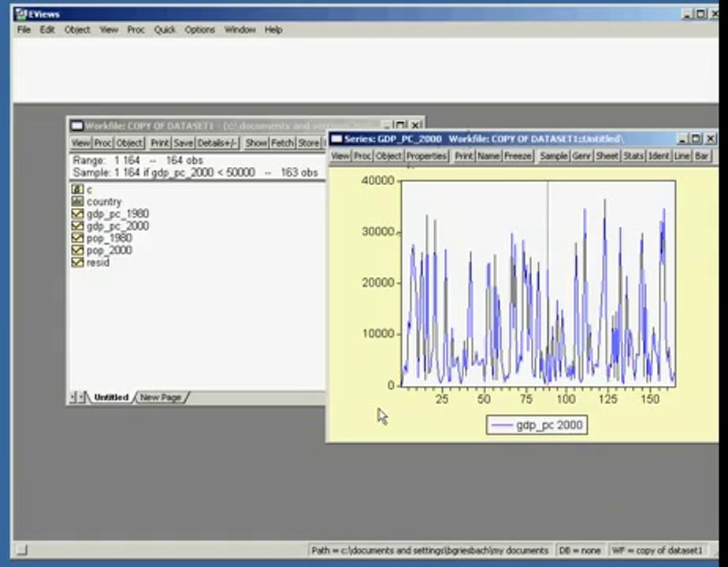The image size is (728, 567).
Task: Click the command window input area
Action: point(366,69)
